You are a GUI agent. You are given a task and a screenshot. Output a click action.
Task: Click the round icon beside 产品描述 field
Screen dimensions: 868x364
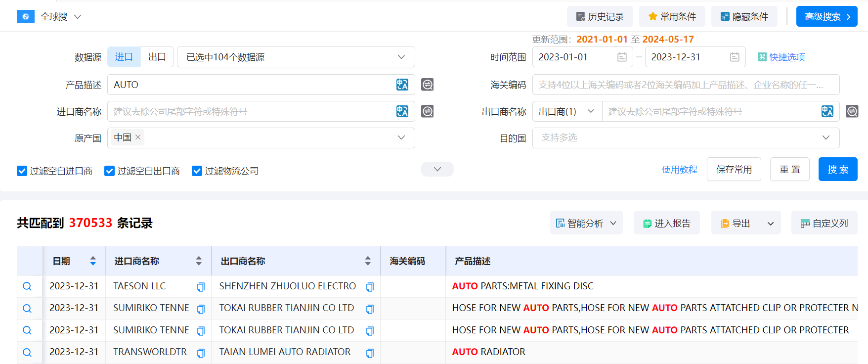pos(428,85)
